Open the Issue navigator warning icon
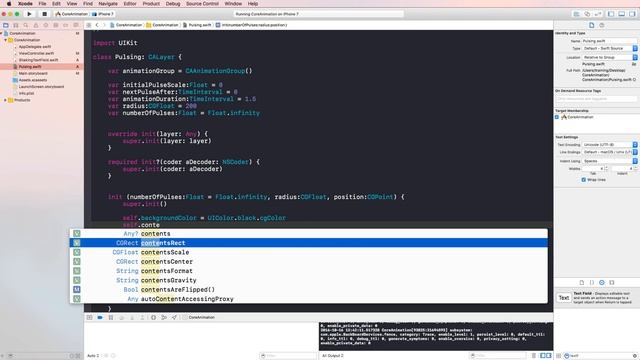Screen dimensions: 640x360 click(36, 25)
